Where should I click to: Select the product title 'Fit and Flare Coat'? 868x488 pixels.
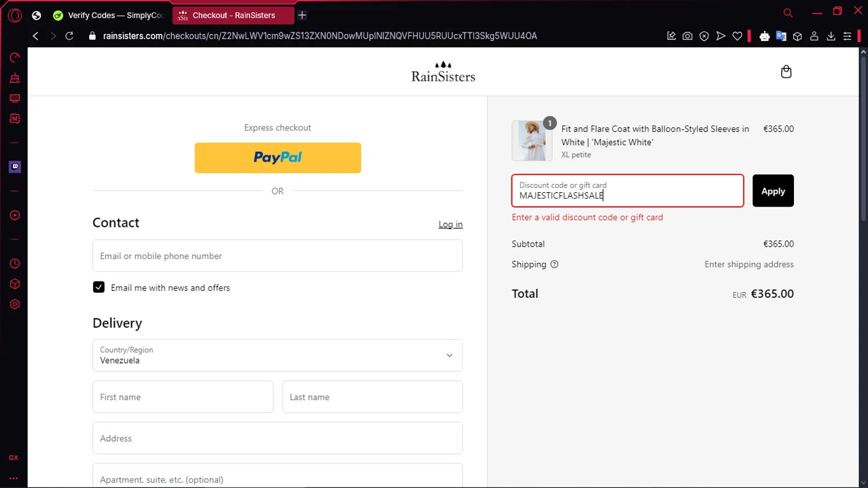[655, 135]
